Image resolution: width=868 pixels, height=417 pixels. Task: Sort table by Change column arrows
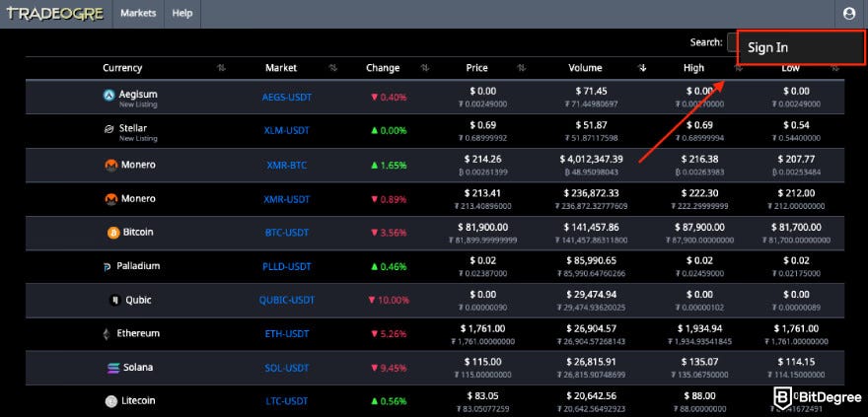(425, 68)
